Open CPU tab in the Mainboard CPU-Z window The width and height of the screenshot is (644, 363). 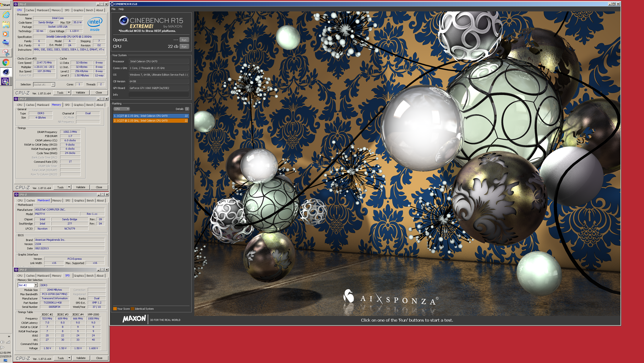(20, 201)
